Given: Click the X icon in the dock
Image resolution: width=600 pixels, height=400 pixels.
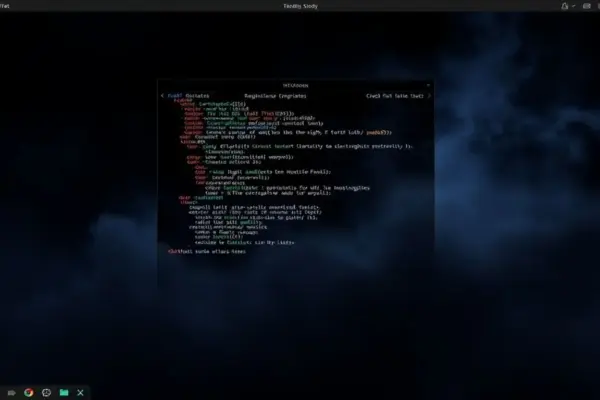Looking at the screenshot, I should [80, 392].
